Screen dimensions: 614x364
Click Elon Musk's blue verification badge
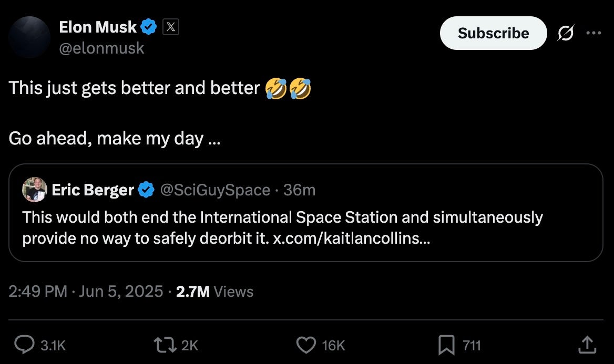tap(149, 26)
